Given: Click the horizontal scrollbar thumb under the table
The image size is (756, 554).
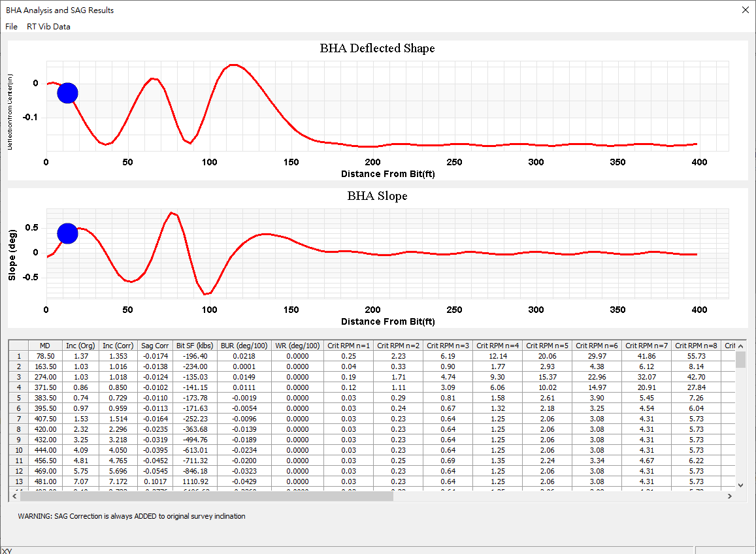Looking at the screenshot, I should tap(206, 497).
